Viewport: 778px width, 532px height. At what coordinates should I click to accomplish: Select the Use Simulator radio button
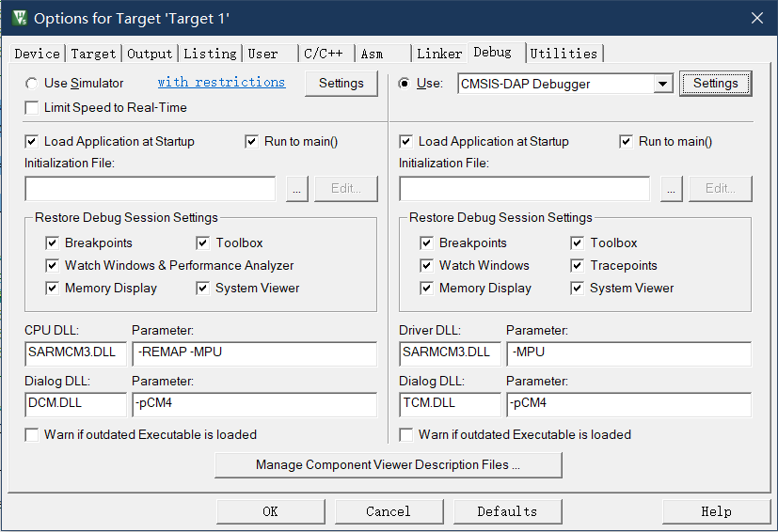[33, 83]
